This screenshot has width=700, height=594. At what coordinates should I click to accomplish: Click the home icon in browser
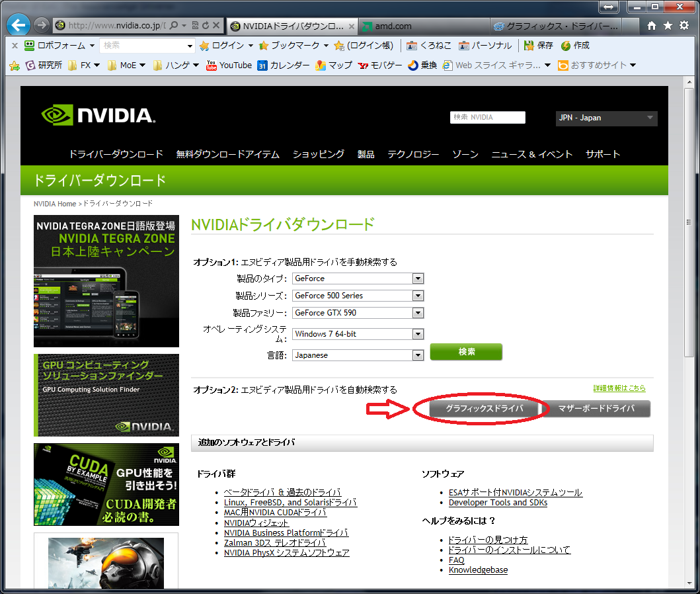(652, 26)
